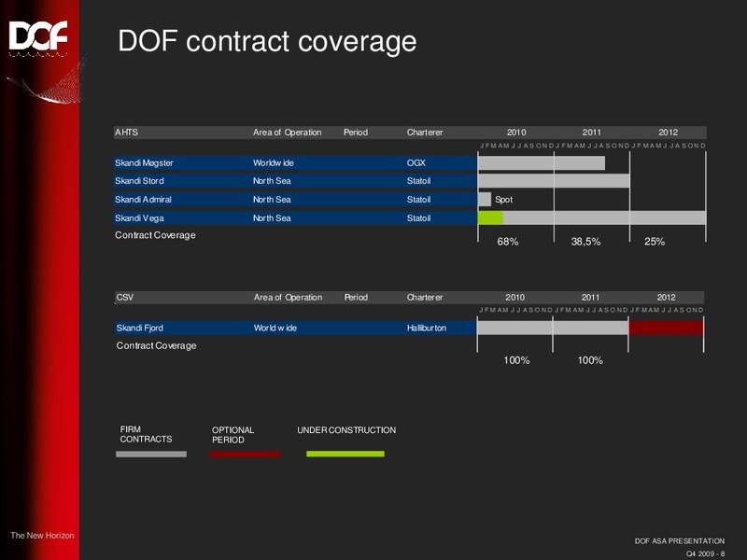
Task: Click the dark red optional period bar of Skandi Fjord
Action: (x=666, y=328)
